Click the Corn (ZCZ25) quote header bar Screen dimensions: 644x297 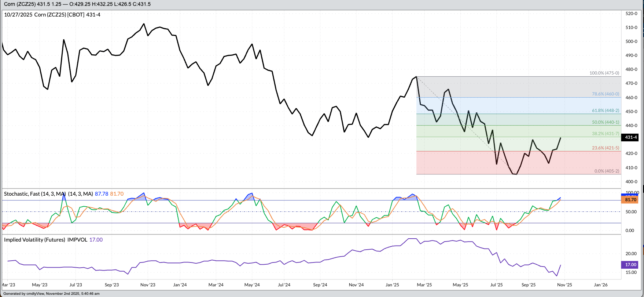click(x=77, y=4)
